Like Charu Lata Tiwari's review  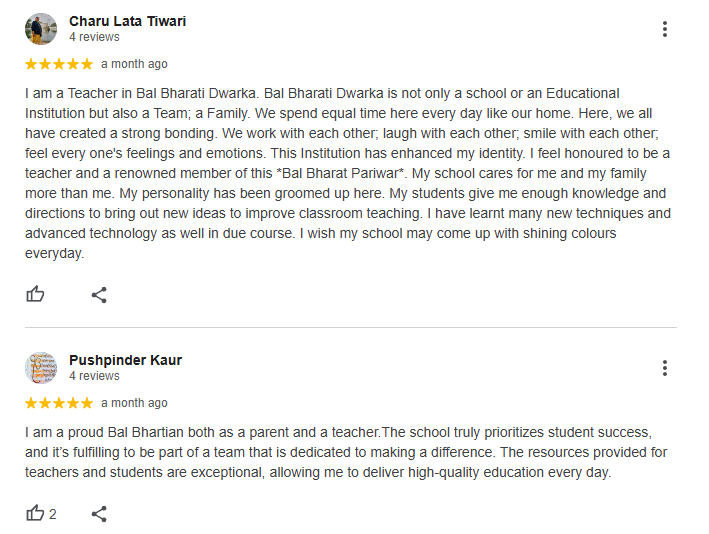(x=35, y=294)
